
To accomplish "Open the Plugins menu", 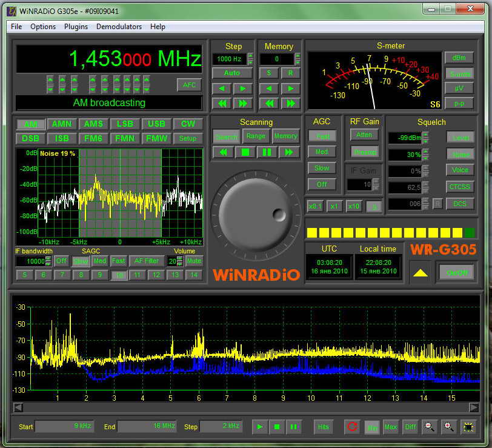I will [x=76, y=27].
